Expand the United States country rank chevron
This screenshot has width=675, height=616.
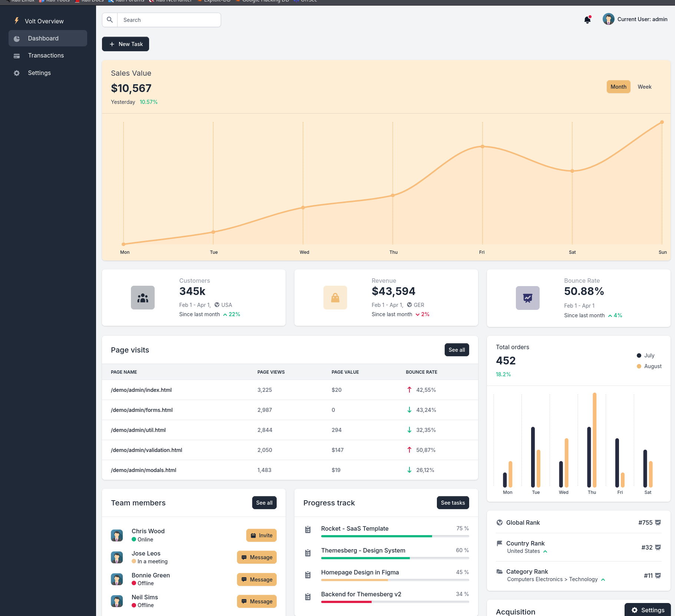pos(545,551)
